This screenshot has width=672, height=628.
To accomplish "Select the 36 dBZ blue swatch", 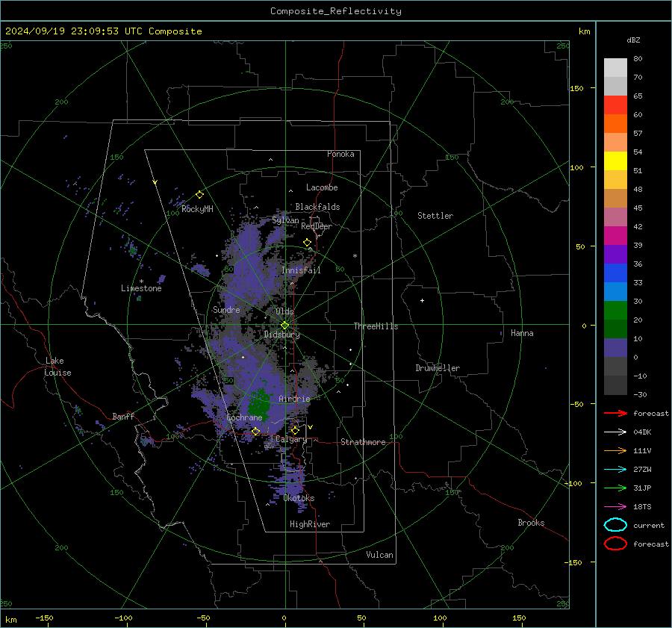I will (615, 273).
